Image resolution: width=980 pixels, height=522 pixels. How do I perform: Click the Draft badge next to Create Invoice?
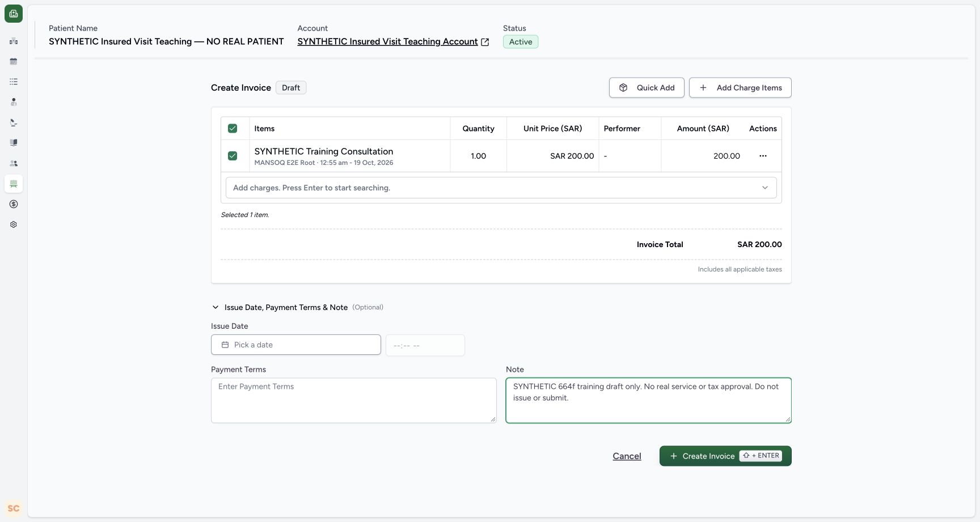pos(291,88)
